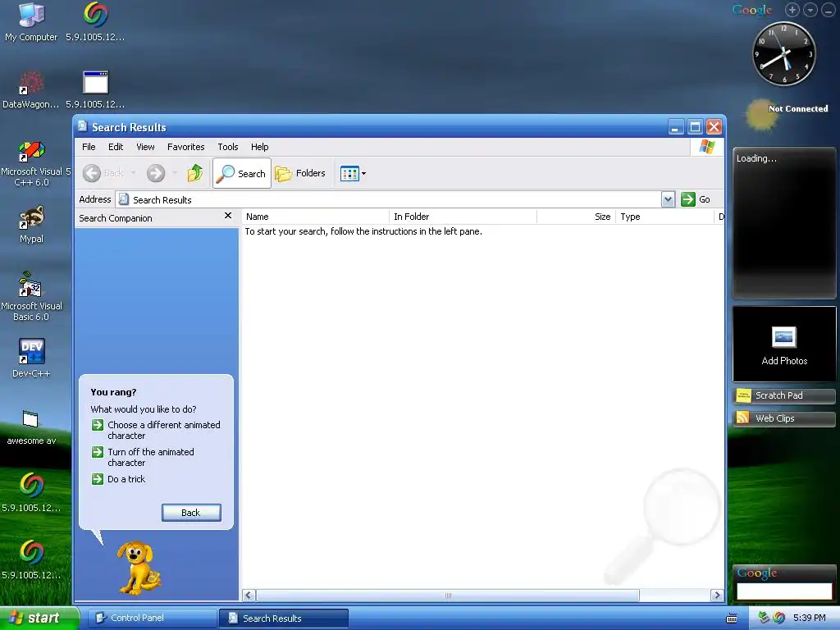Click the sidebar analog clock gadget

[784, 53]
